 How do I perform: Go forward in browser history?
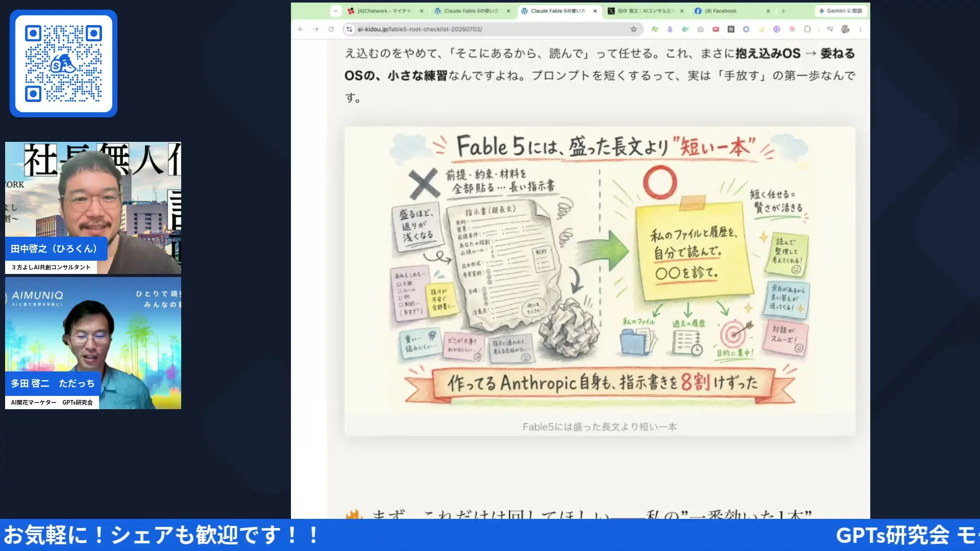tap(316, 29)
